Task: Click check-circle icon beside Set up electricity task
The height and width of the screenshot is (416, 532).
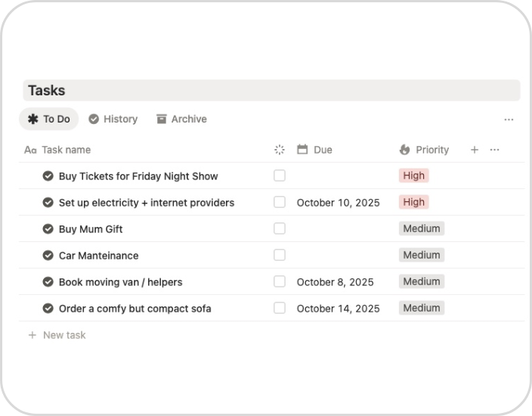Action: point(48,203)
